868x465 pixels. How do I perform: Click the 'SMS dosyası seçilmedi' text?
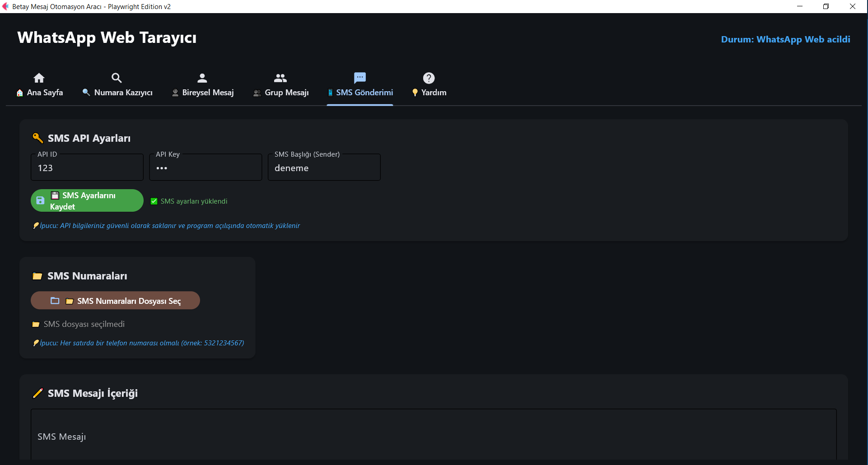coord(84,324)
